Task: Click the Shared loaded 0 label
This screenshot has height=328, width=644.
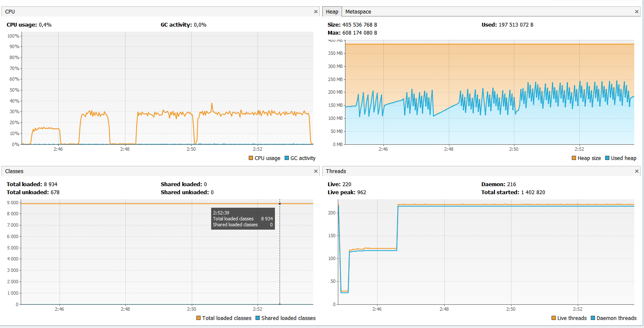Action: [184, 184]
